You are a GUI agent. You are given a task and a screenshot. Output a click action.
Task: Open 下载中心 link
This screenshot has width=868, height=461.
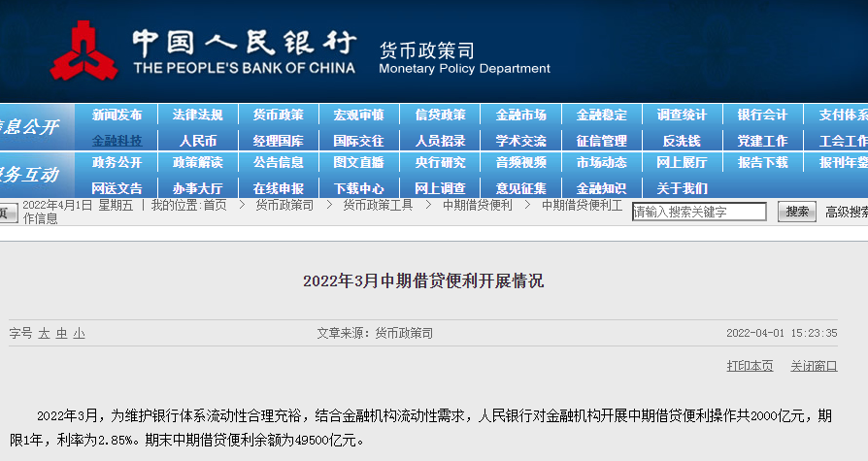358,188
